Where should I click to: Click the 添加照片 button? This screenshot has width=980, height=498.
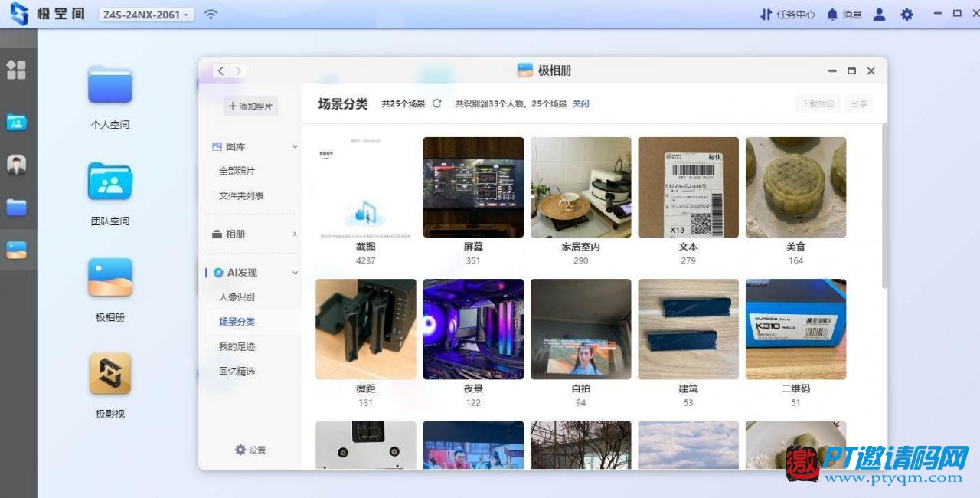[x=250, y=106]
